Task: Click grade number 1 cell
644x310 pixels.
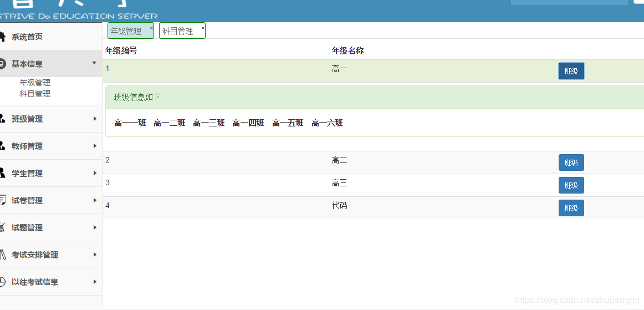Action: 108,69
